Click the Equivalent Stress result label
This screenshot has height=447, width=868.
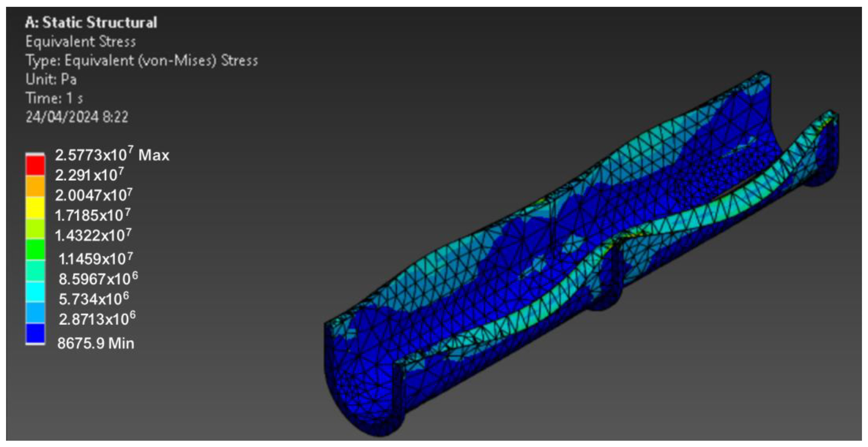click(81, 42)
